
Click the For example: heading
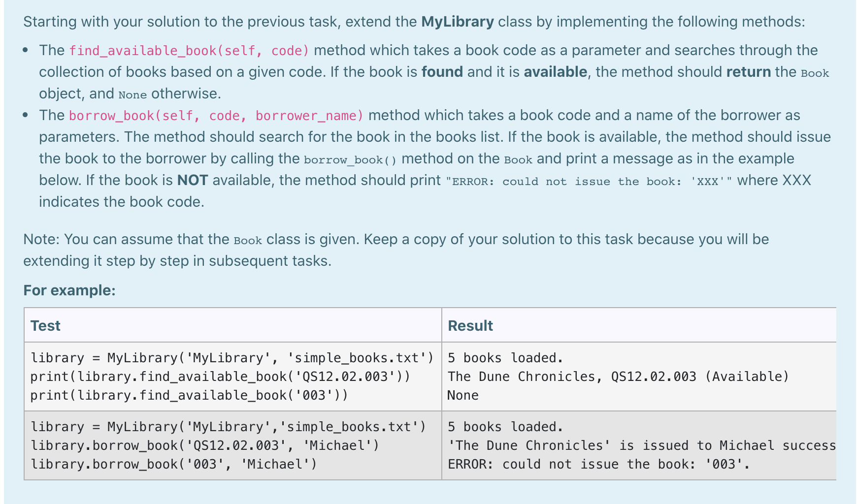pos(69,290)
